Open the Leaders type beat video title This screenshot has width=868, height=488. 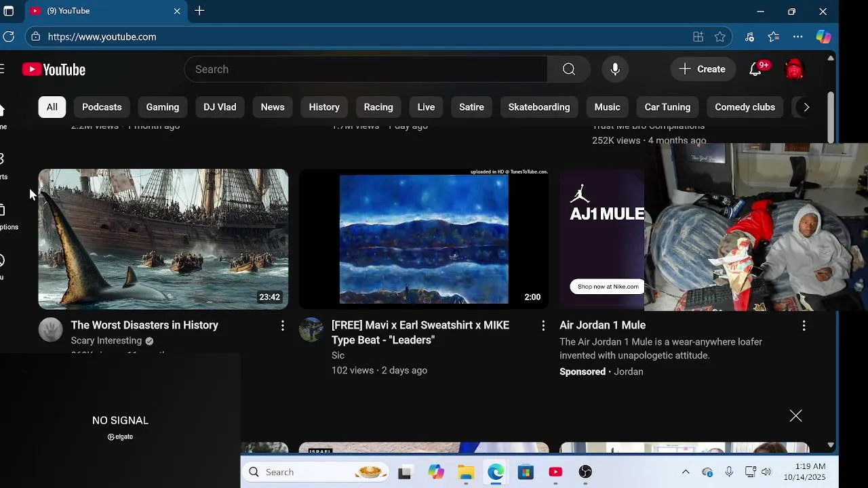tap(420, 333)
